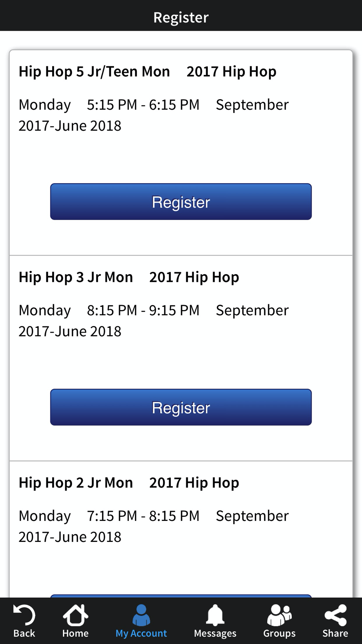Select the My Account person icon
The height and width of the screenshot is (644, 362).
[x=141, y=615]
